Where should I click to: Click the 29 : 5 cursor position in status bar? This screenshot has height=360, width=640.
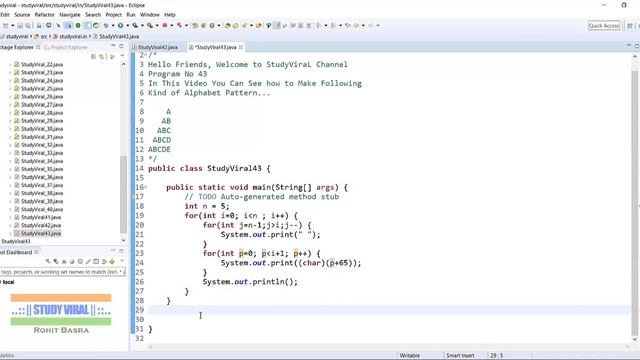tap(496, 356)
